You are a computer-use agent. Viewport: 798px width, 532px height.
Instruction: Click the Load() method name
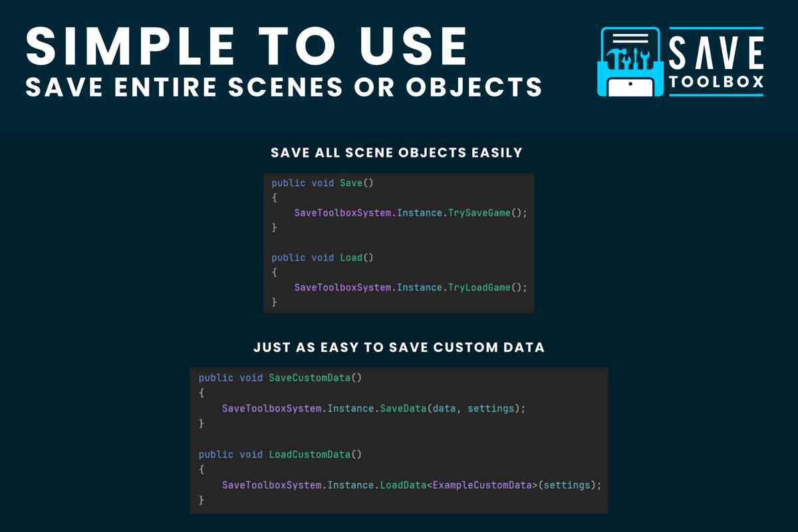[x=356, y=257]
